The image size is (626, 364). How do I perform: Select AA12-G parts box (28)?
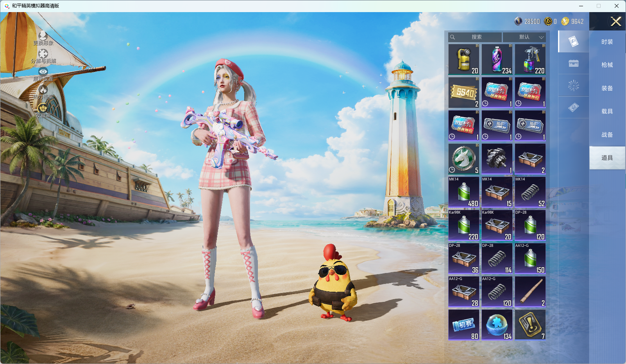(x=464, y=292)
